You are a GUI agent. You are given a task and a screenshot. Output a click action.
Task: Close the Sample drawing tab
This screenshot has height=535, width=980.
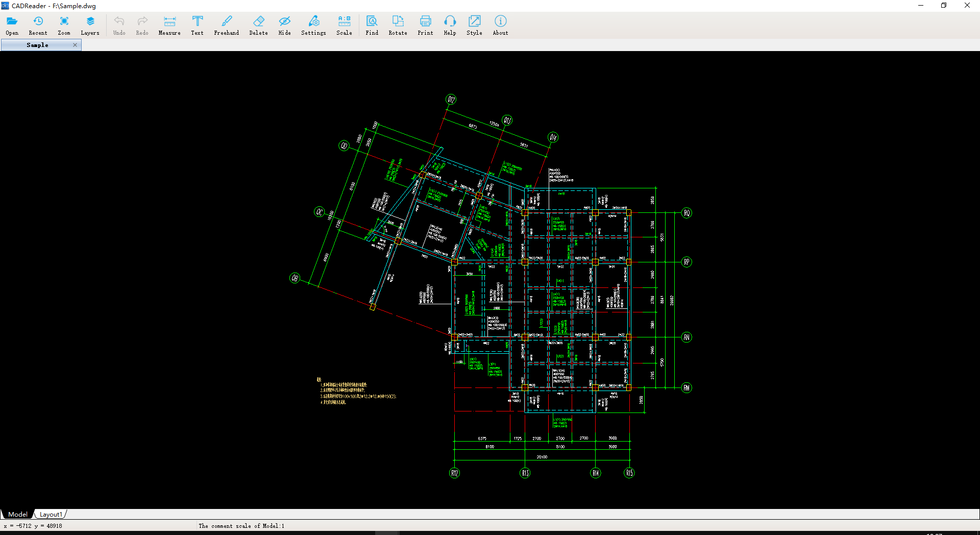[75, 45]
